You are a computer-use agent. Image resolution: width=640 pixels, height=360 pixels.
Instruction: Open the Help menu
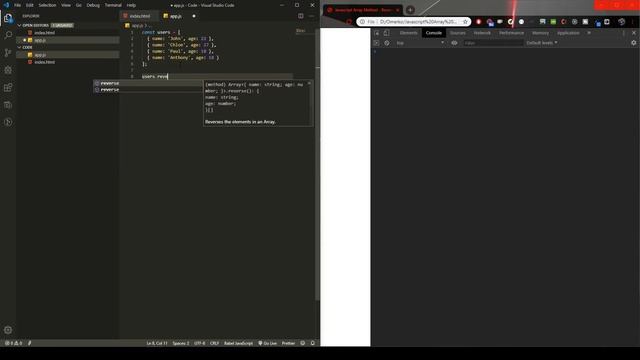[x=131, y=5]
